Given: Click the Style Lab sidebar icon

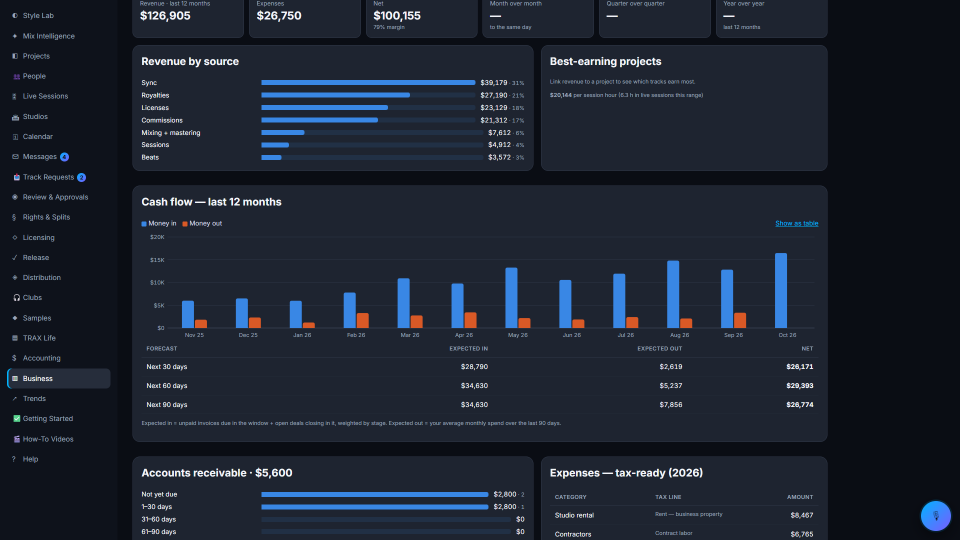Looking at the screenshot, I should tap(15, 16).
